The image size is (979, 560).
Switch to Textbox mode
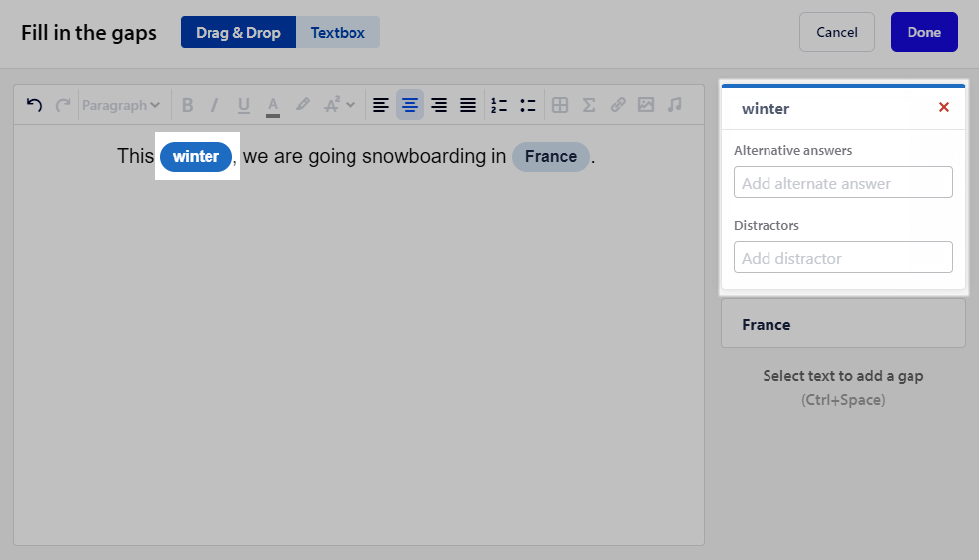[338, 32]
